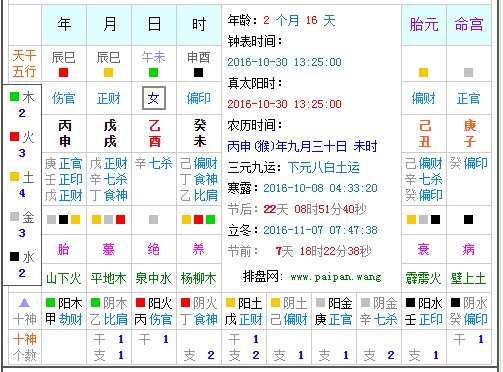Click the 癸未 hour pillar

click(200, 134)
